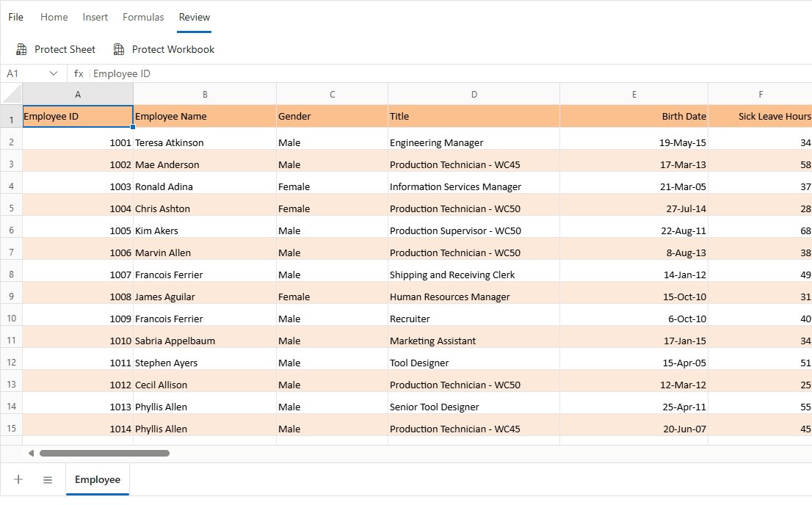Select row 8 header
The width and height of the screenshot is (812, 505).
11,275
